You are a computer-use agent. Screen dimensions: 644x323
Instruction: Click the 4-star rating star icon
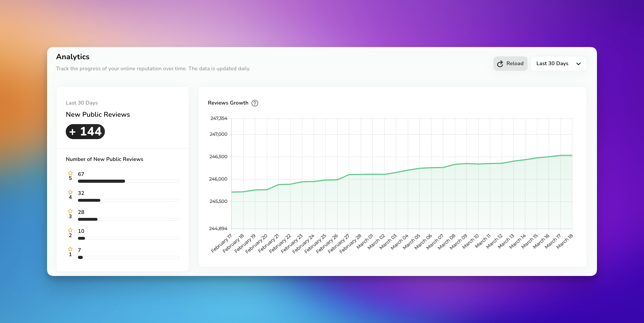(x=70, y=192)
